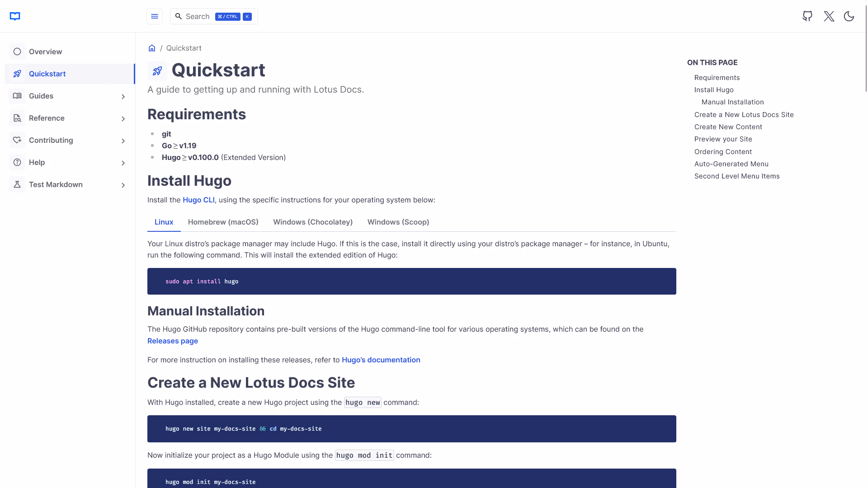Expand the Reference section chevron
The image size is (868, 488).
123,118
